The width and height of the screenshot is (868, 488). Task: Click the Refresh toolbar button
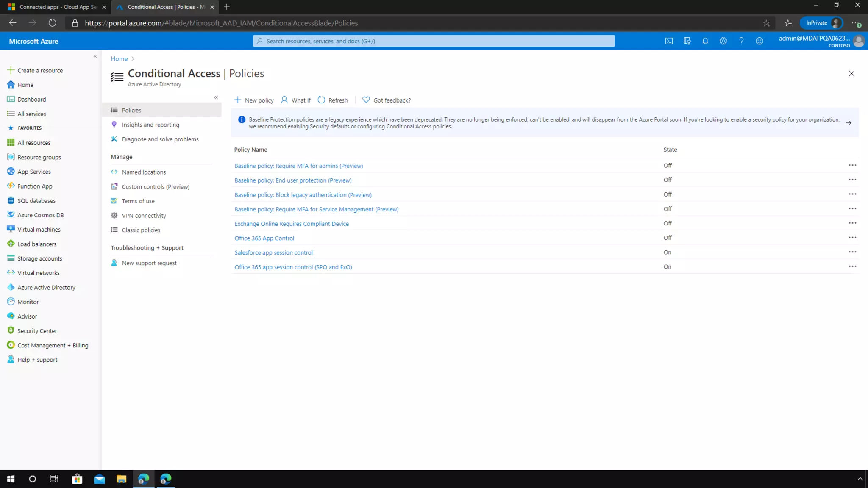(x=333, y=100)
